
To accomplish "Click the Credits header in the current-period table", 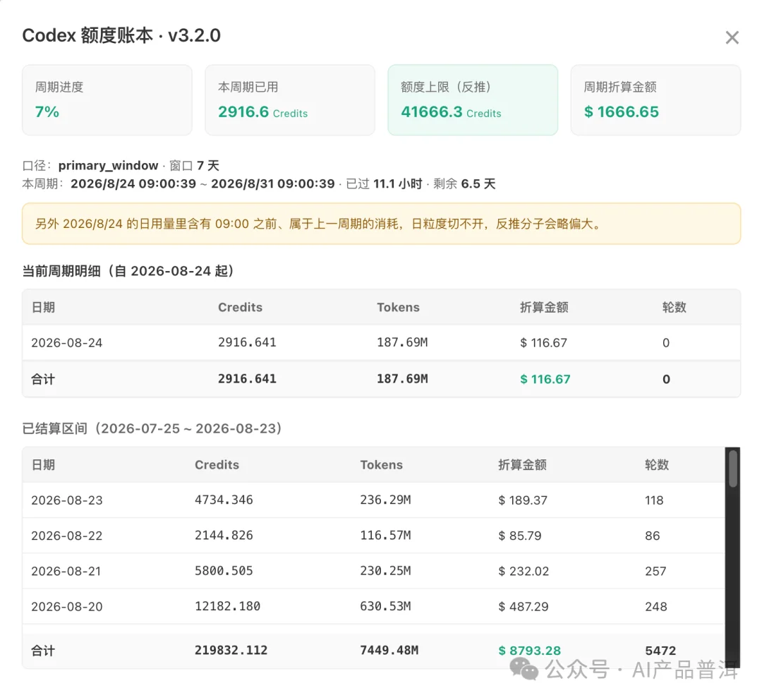I will coord(240,307).
